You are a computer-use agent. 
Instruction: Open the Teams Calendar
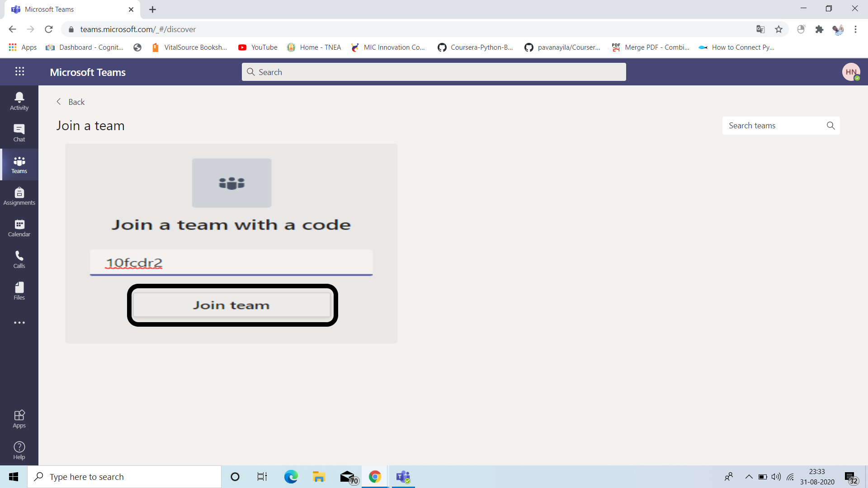pyautogui.click(x=19, y=227)
